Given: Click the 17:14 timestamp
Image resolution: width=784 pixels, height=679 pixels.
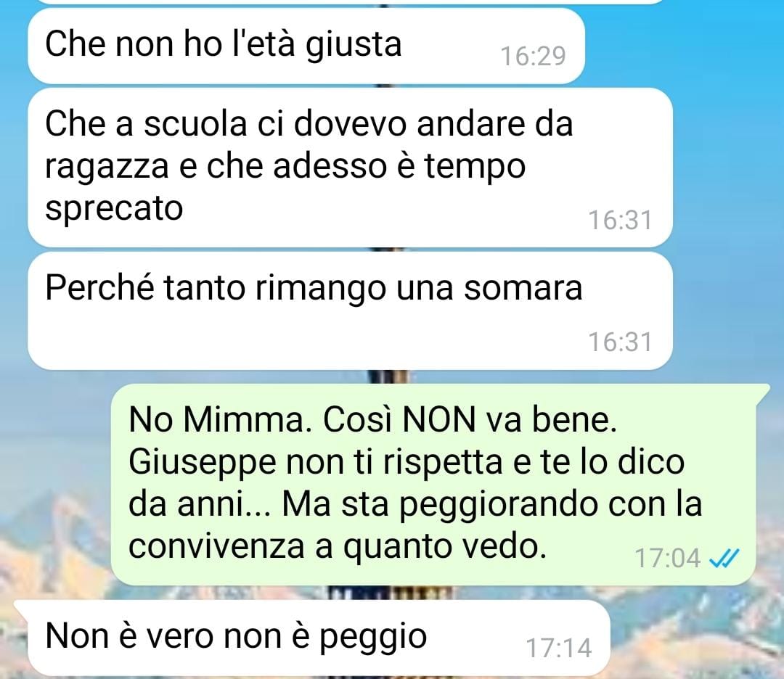Looking at the screenshot, I should click(x=559, y=648).
